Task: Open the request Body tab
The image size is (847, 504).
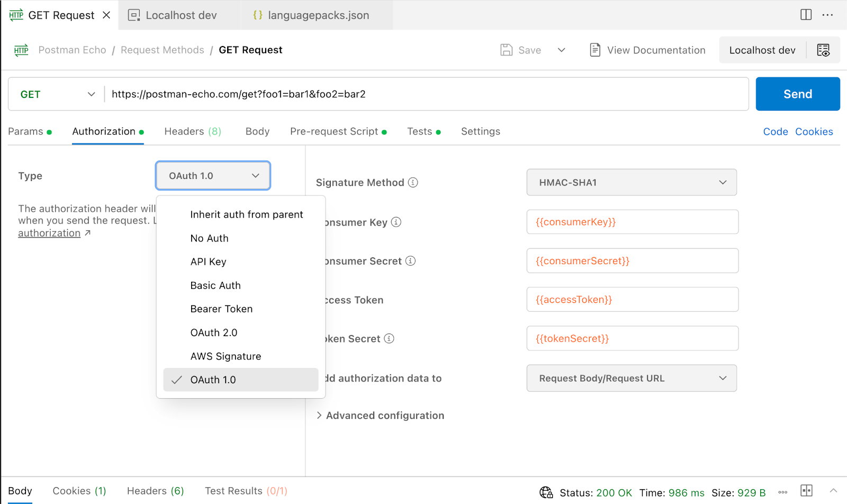Action: click(257, 131)
